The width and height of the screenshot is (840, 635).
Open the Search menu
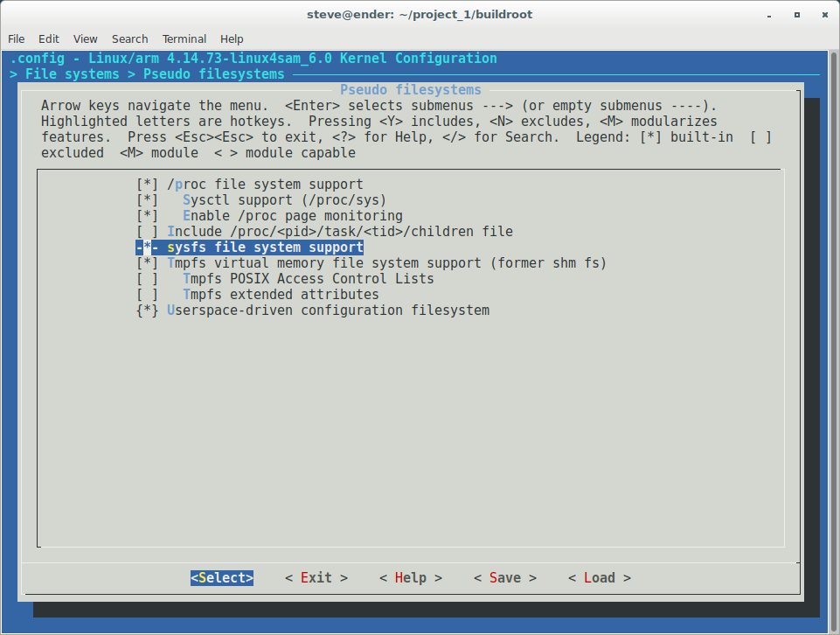(x=129, y=38)
